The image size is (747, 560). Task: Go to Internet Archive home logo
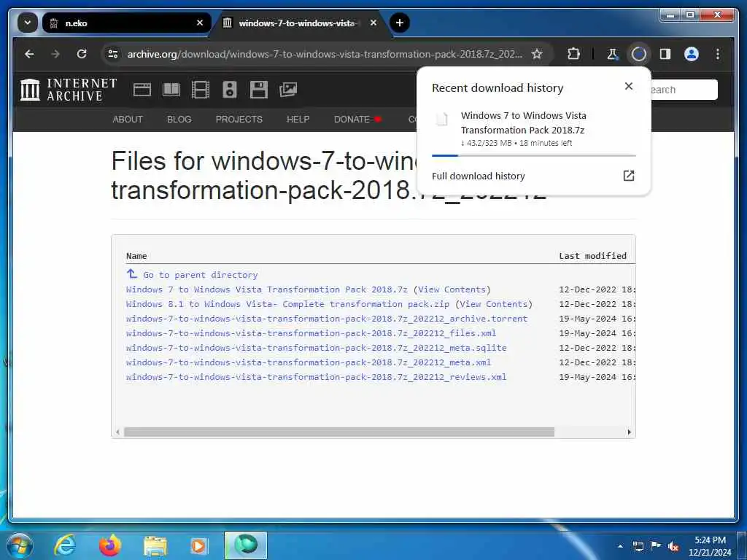coord(68,90)
